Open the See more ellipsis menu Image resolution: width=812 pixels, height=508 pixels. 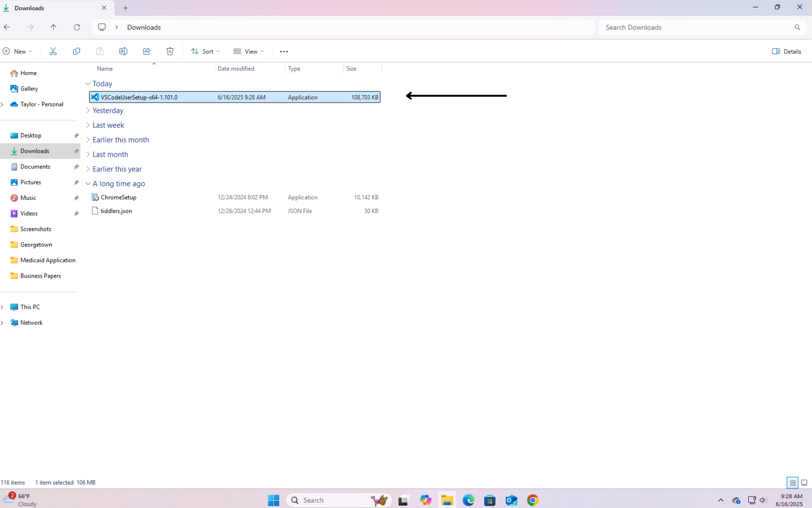click(284, 51)
